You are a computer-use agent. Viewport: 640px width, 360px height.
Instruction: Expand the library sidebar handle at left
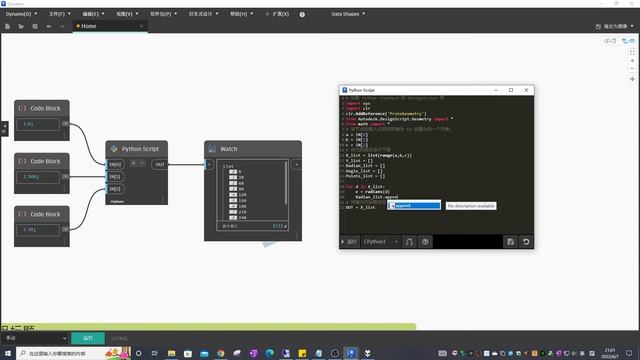[x=4, y=129]
